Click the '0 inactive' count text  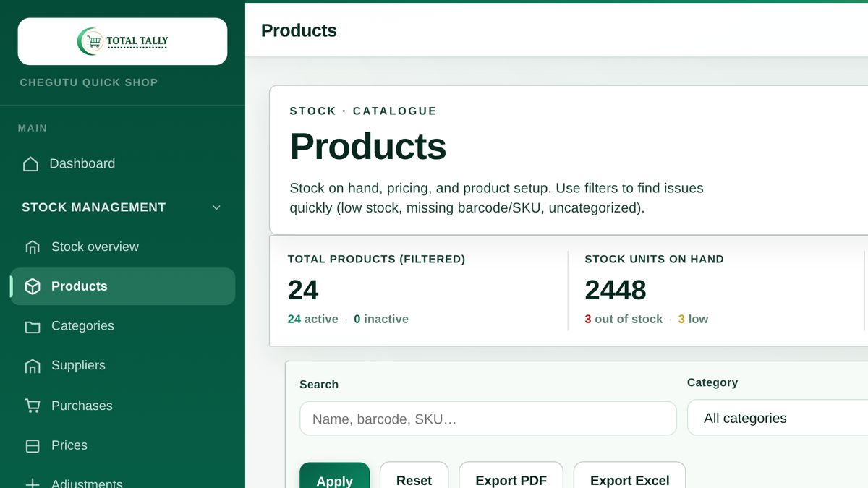(x=381, y=319)
